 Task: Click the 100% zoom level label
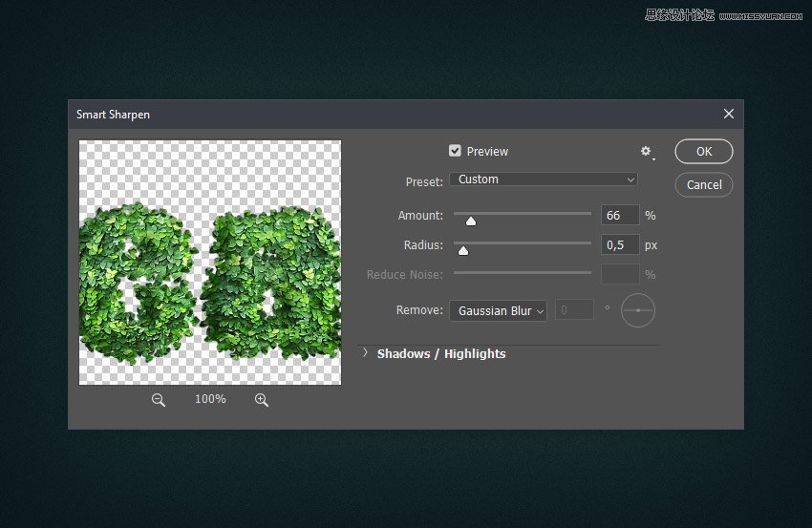point(210,399)
